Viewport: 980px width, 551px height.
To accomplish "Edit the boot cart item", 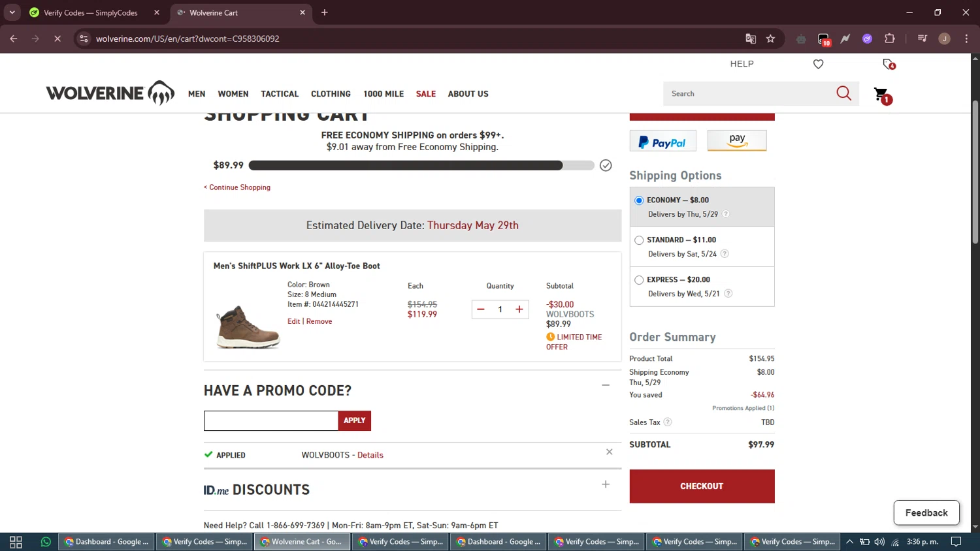I will coord(293,321).
